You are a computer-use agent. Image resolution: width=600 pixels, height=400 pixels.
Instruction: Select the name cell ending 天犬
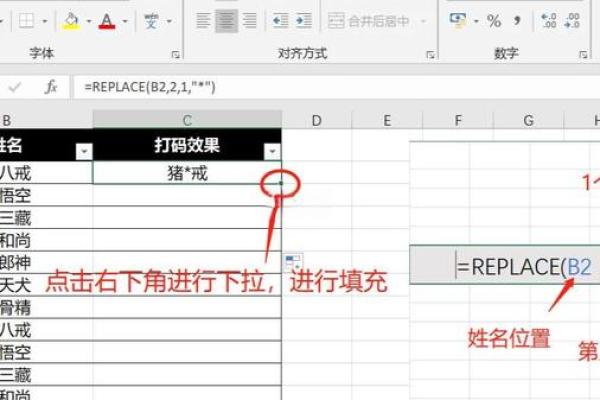pyautogui.click(x=46, y=285)
